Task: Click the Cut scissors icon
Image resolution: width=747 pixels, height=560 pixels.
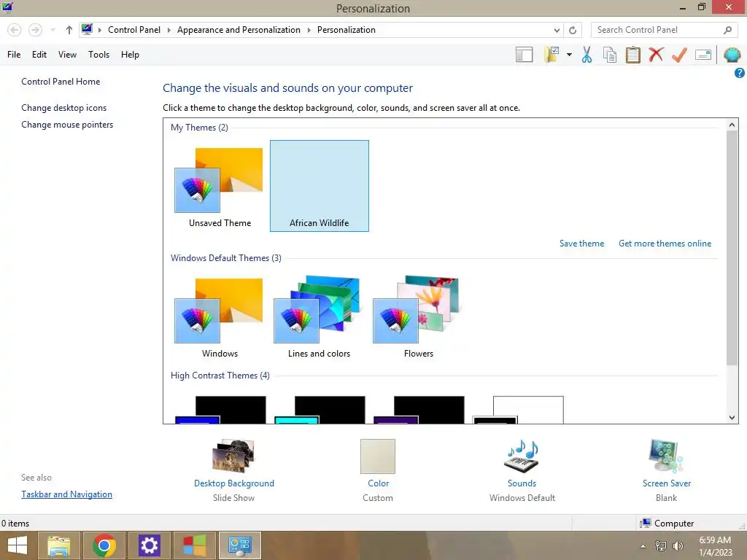Action: coord(587,55)
